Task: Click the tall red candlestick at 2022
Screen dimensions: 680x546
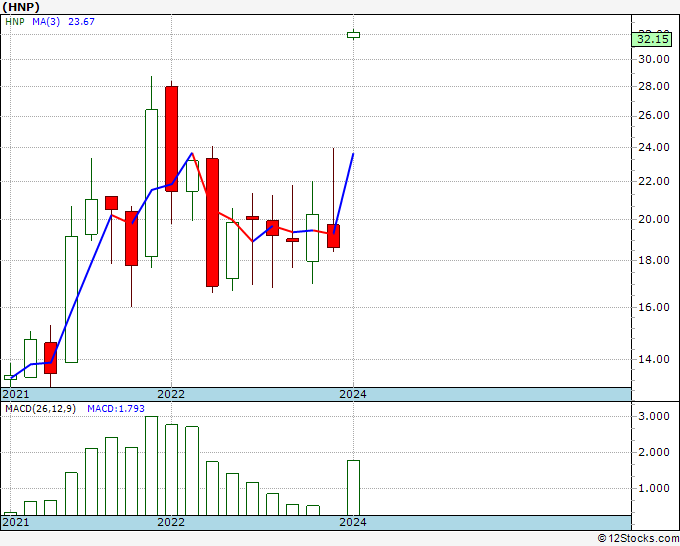Action: tap(171, 139)
